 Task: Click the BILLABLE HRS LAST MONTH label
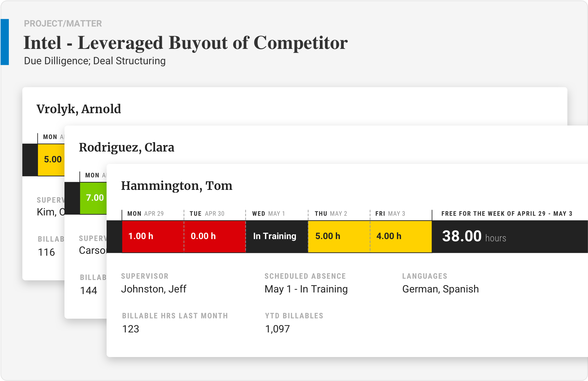175,316
